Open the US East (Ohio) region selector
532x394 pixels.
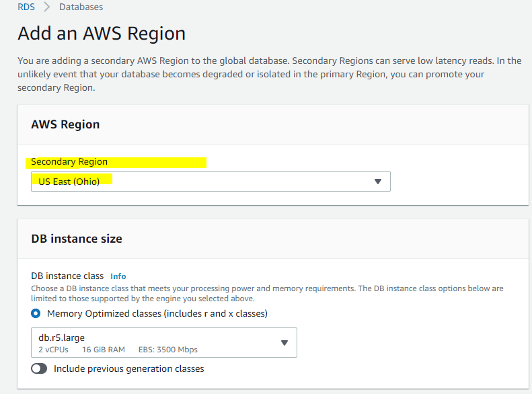click(211, 182)
